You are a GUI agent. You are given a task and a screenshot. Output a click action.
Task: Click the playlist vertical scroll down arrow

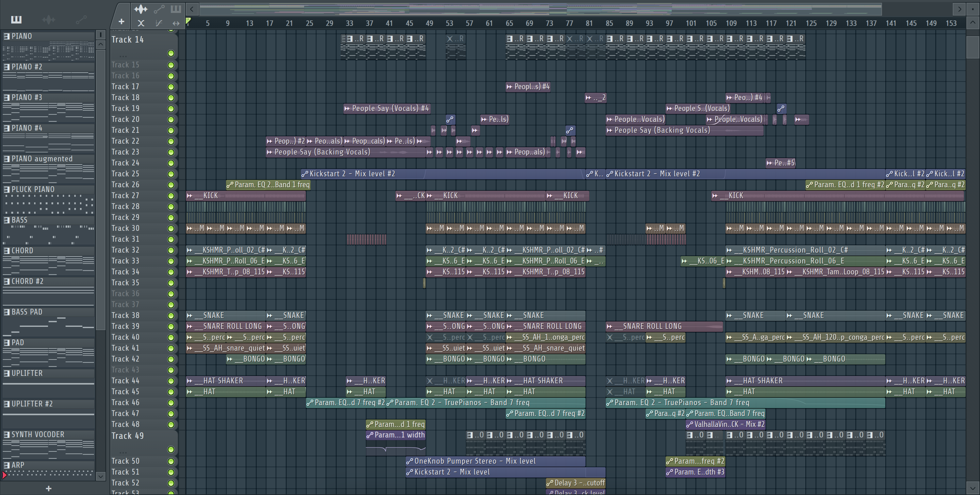973,488
